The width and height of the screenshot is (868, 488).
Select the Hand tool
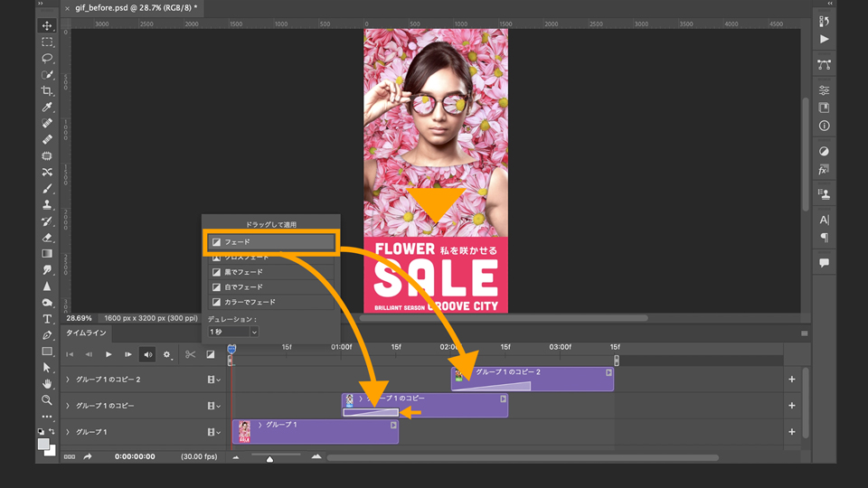(x=47, y=383)
